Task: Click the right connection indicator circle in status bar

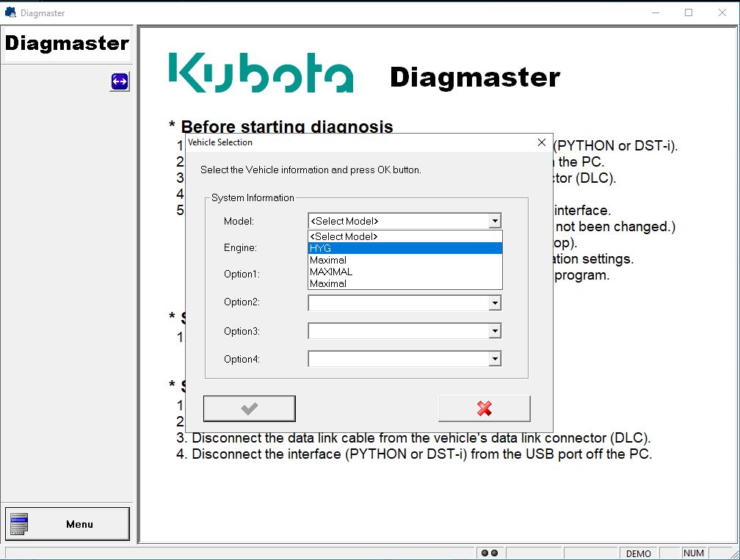Action: click(495, 553)
